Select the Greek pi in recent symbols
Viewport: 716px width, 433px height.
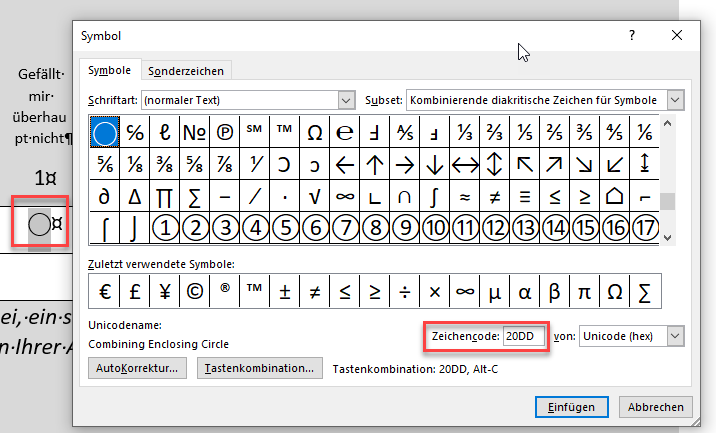pyautogui.click(x=584, y=291)
